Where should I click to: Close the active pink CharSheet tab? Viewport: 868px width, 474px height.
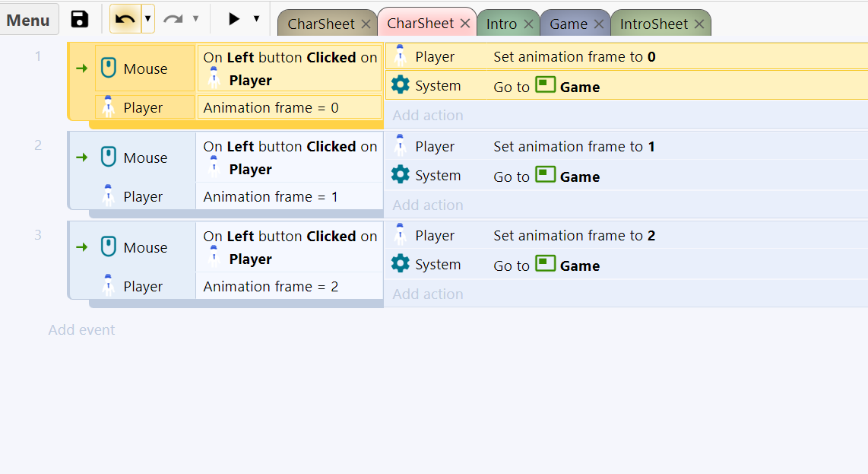pos(465,24)
